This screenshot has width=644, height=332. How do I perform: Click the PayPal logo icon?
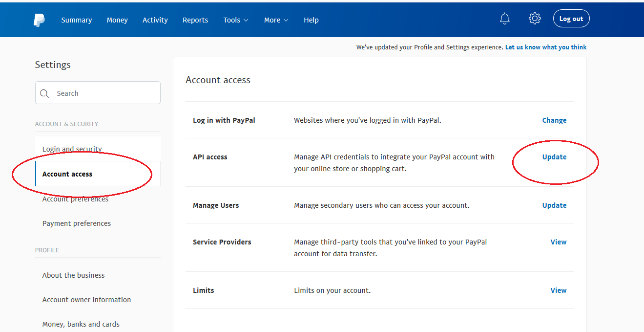click(x=39, y=20)
